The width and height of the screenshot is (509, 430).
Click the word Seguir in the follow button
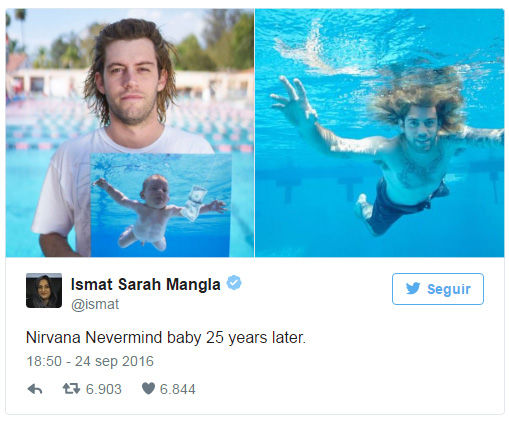449,289
